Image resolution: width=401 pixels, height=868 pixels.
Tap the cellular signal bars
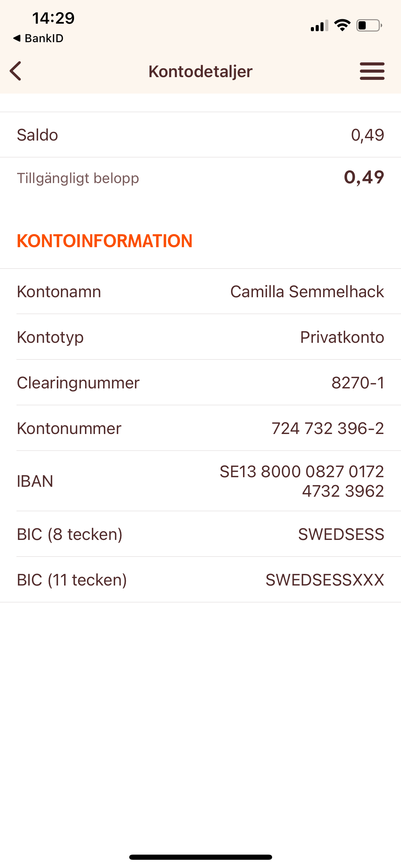(x=319, y=26)
